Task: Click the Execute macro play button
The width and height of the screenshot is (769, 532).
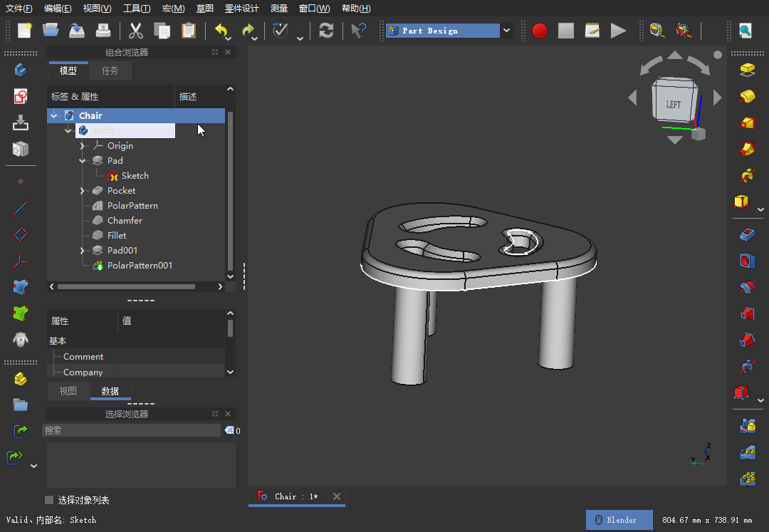Action: 619,31
